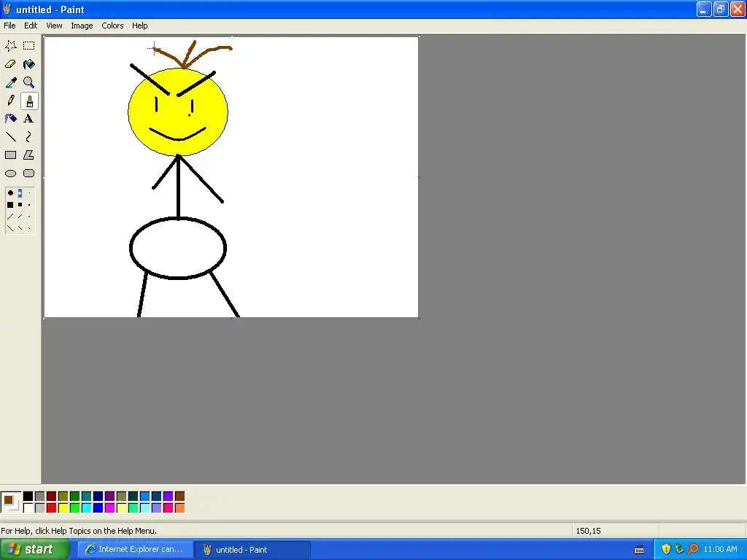Pick the cyan color swatch
Viewport: 747px width, 560px height.
[x=86, y=508]
